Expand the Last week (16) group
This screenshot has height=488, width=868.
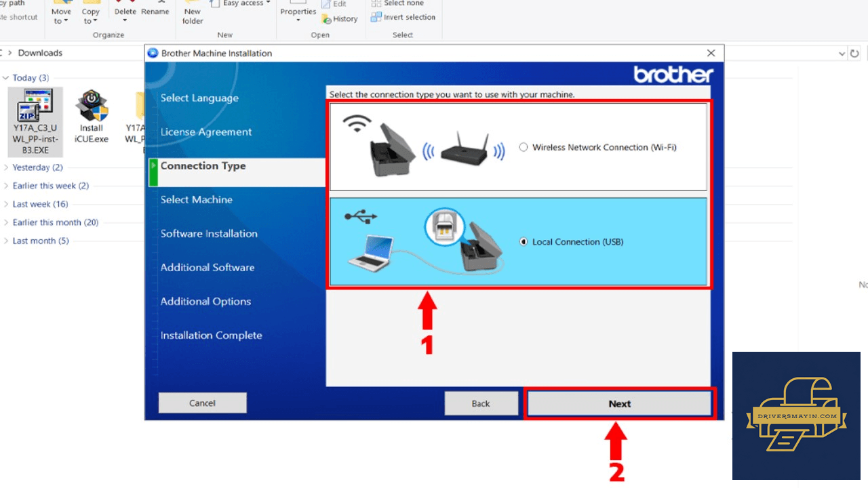(6, 204)
